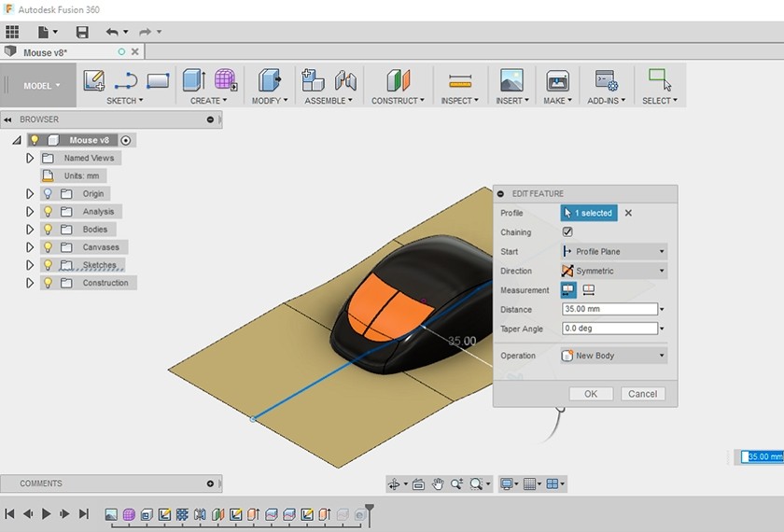This screenshot has height=532, width=784.
Task: Click the Measure tool in Inspect group
Action: pos(460,80)
